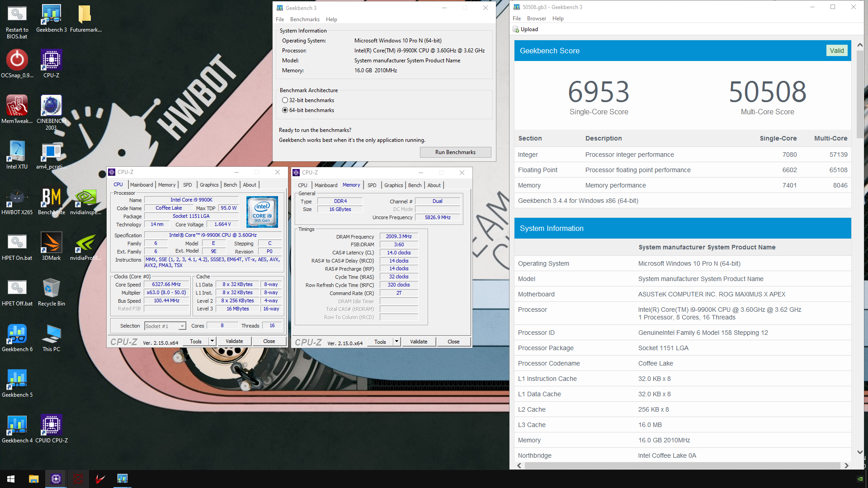Open Bench tab in CPU-Z Memory window
This screenshot has height=488, width=868.
(x=415, y=185)
